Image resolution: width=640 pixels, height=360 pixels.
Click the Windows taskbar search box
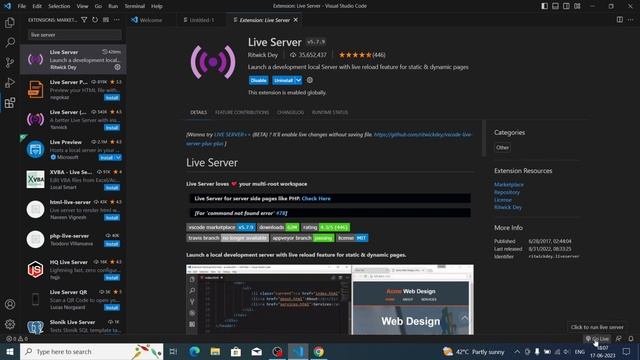click(91, 351)
